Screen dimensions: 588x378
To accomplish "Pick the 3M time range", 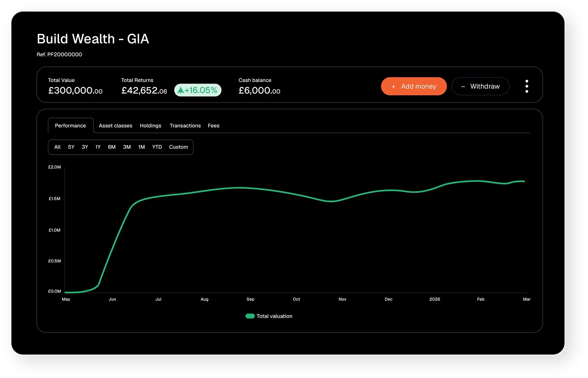I will pyautogui.click(x=127, y=147).
